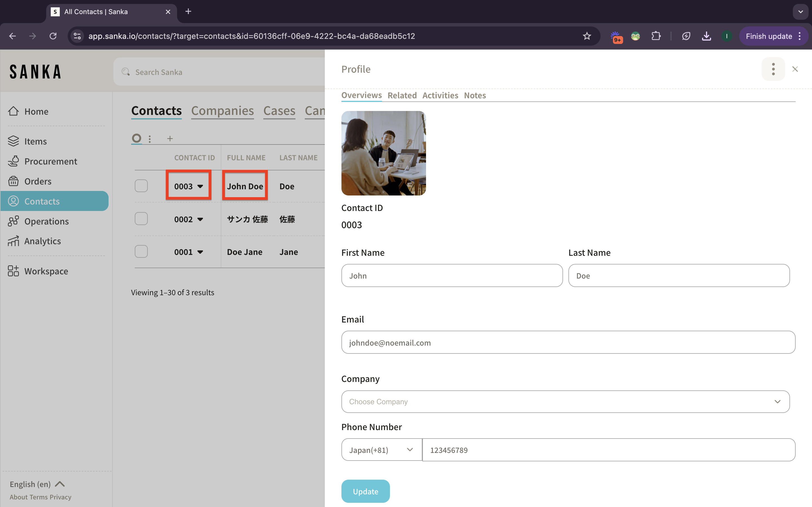
Task: Click the Procurement sidebar icon
Action: (x=14, y=161)
